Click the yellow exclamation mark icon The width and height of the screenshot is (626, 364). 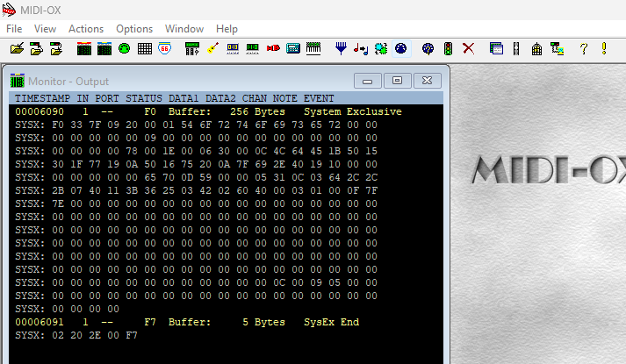pyautogui.click(x=604, y=49)
